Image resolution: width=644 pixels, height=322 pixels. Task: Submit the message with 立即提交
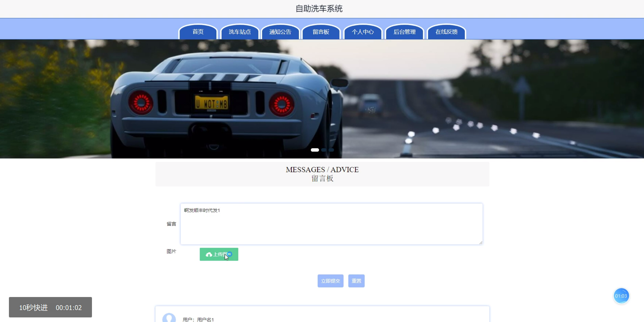(x=330, y=281)
